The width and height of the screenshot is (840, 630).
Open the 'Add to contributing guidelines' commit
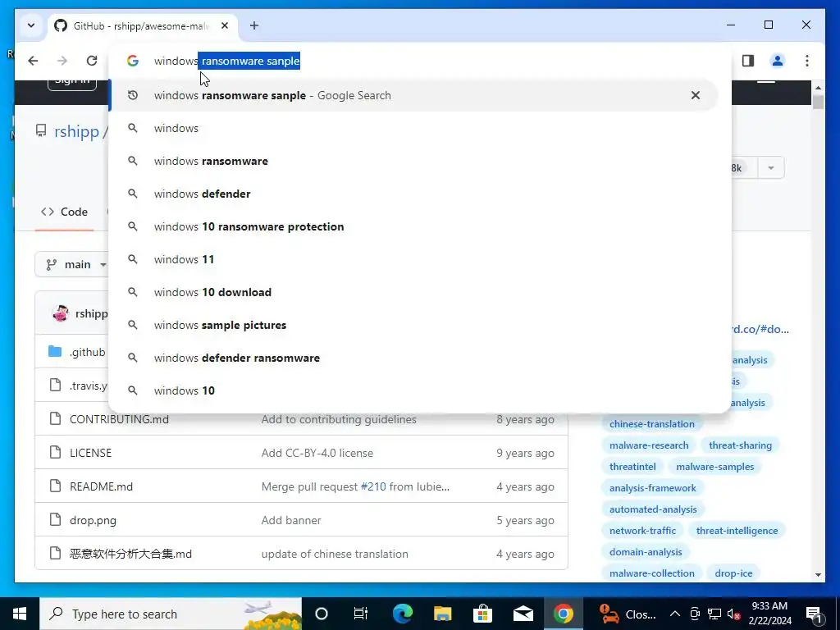[x=339, y=419]
